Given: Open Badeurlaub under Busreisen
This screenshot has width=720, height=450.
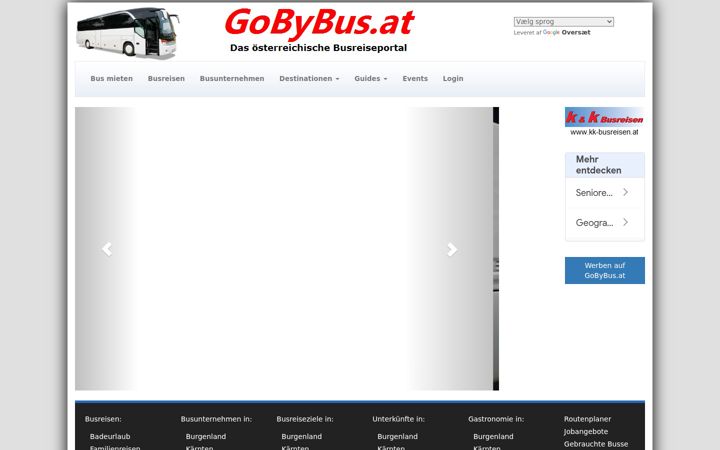Looking at the screenshot, I should coord(110,436).
